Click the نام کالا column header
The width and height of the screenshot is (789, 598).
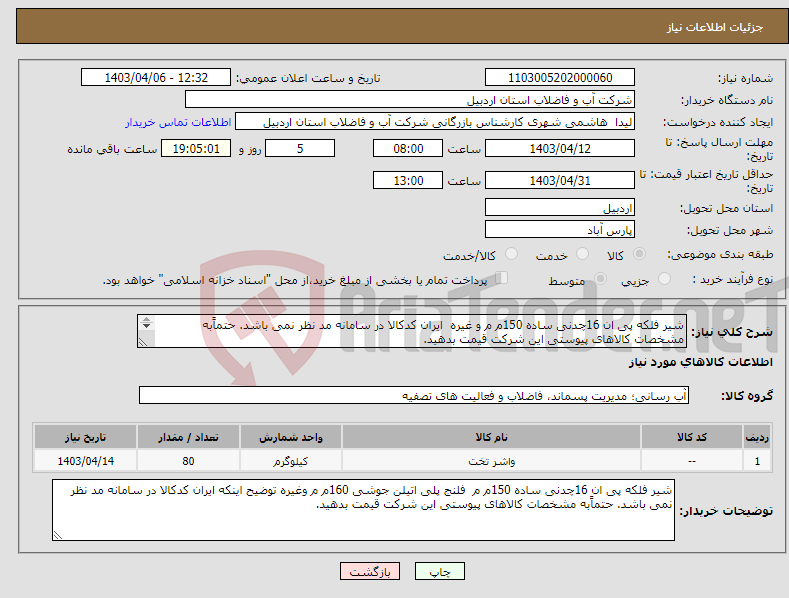(491, 437)
